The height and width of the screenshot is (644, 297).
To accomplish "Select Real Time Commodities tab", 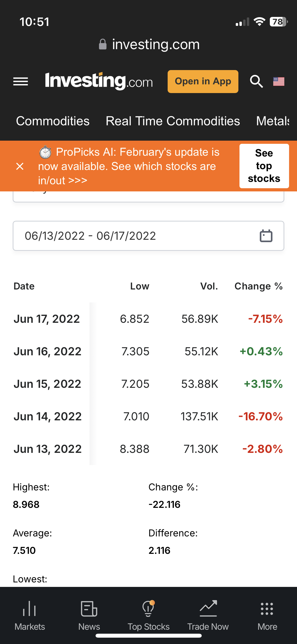I will click(173, 121).
